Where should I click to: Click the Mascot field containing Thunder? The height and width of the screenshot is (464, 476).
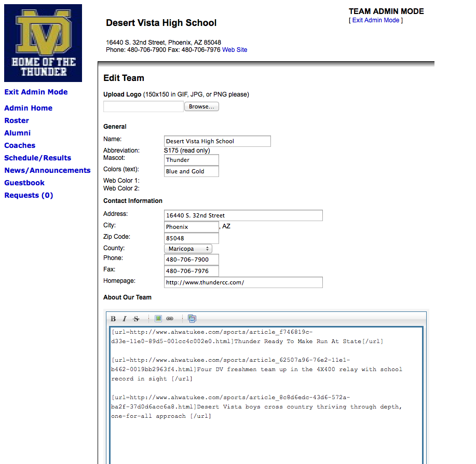pyautogui.click(x=191, y=160)
